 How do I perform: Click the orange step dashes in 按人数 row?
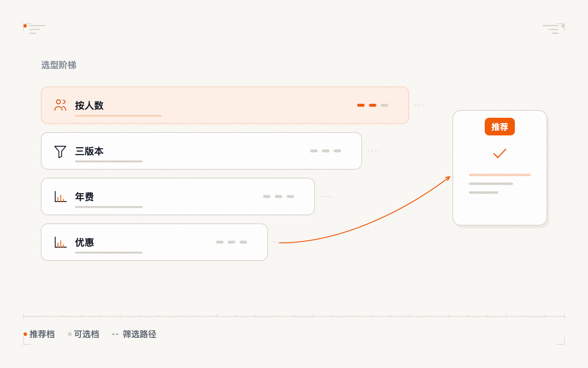click(x=373, y=105)
